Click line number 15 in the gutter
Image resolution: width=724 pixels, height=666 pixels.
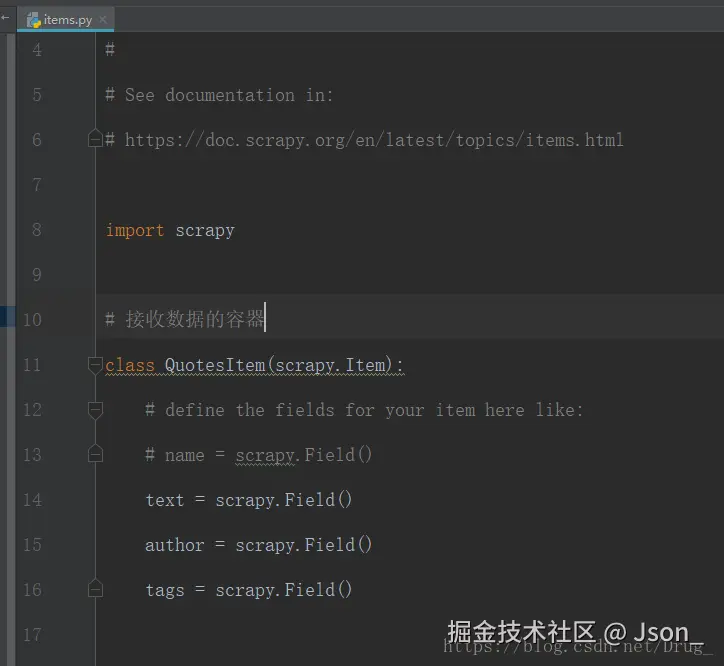(32, 545)
